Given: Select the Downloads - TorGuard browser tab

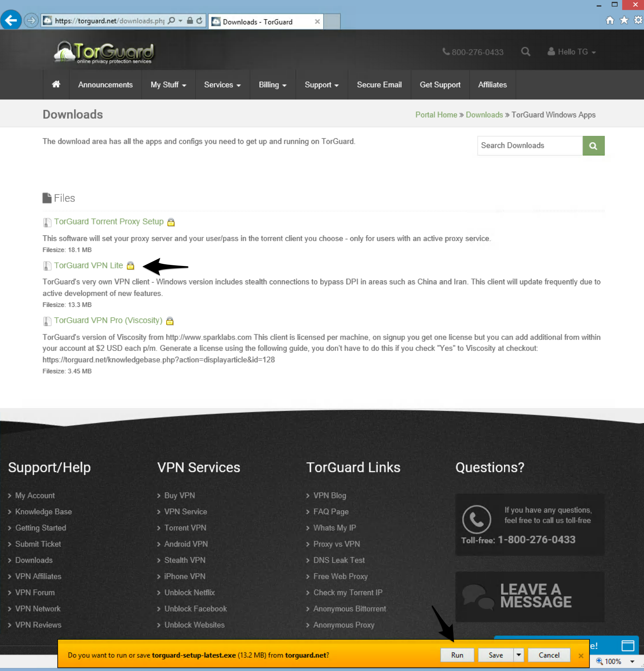Looking at the screenshot, I should (x=266, y=22).
